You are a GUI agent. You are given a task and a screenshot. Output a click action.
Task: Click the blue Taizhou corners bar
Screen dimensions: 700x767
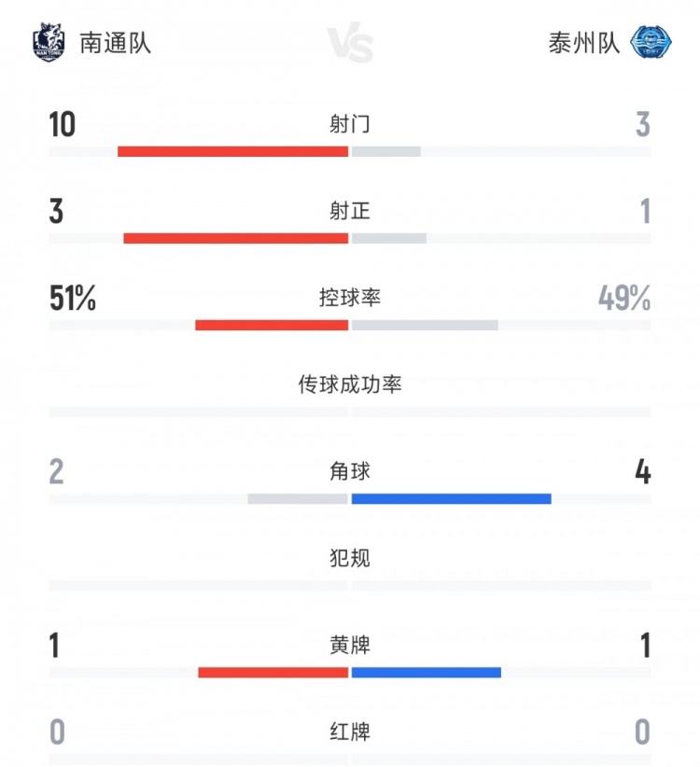(x=451, y=498)
